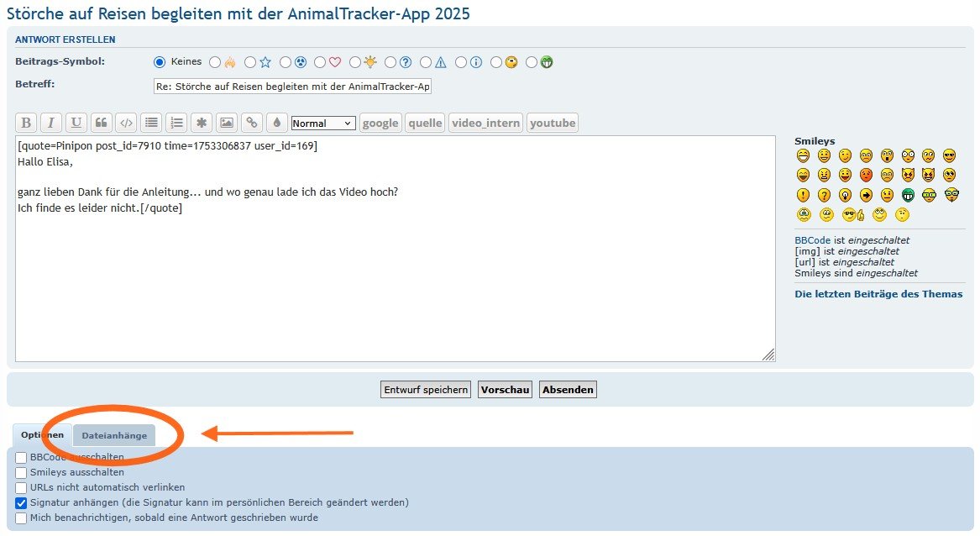980x536 pixels.
Task: Click the underline formatting button
Action: [76, 123]
